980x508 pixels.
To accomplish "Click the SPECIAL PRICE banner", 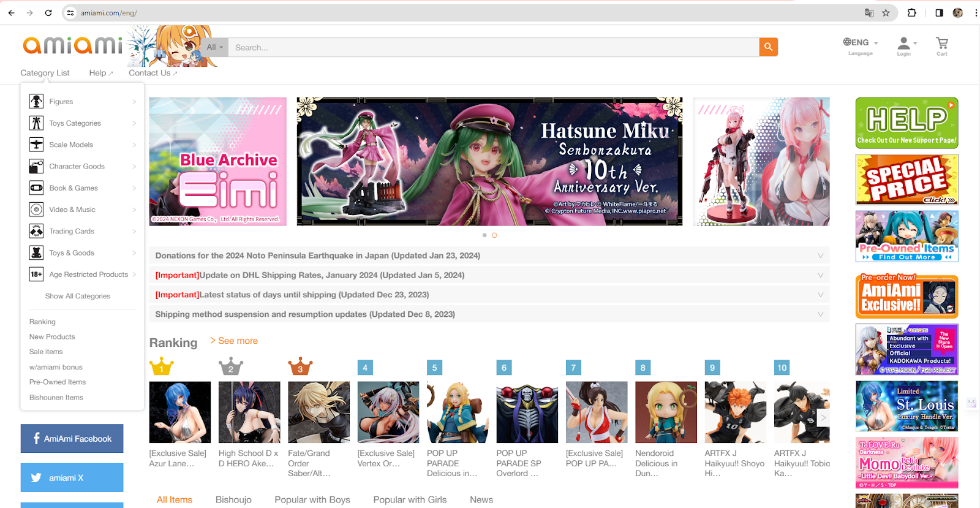I will pos(907,180).
